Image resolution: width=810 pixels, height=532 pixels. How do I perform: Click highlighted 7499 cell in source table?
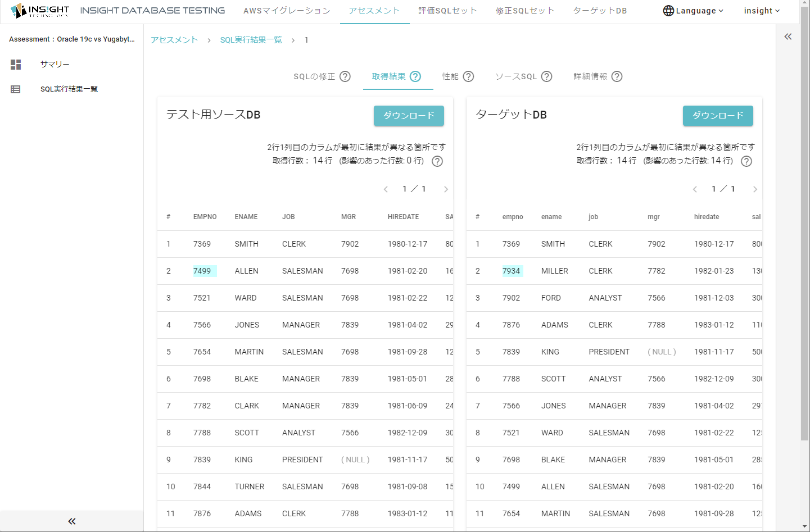click(205, 271)
